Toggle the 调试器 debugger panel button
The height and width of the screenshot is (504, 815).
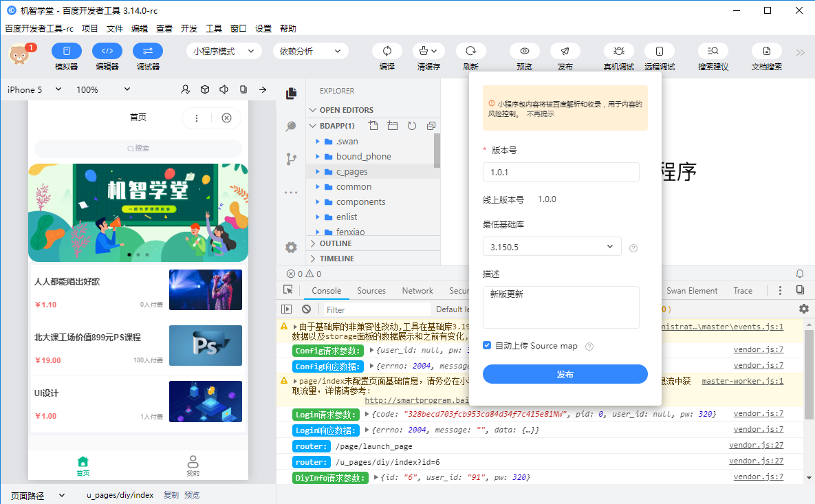[x=148, y=51]
